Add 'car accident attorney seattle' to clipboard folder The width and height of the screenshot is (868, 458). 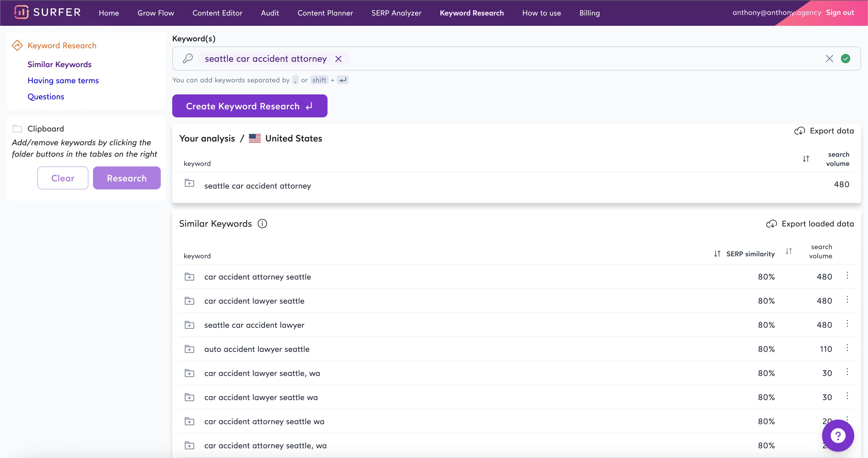(189, 277)
